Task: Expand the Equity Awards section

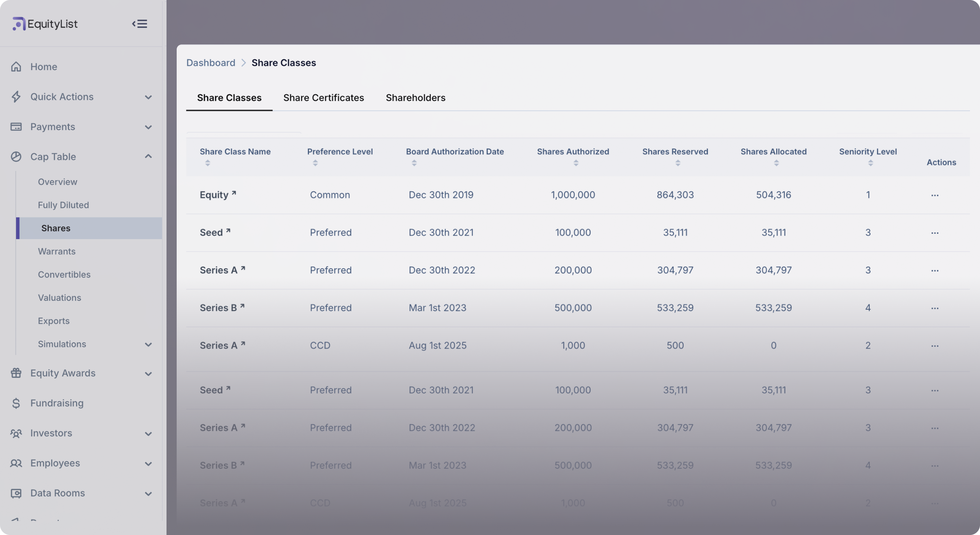Action: point(148,374)
